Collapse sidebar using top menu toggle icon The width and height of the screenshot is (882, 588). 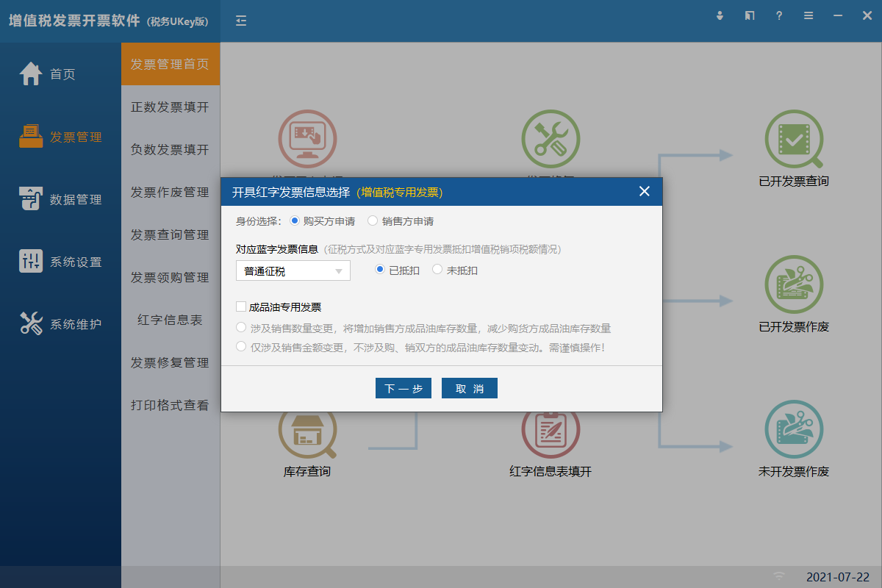point(241,21)
